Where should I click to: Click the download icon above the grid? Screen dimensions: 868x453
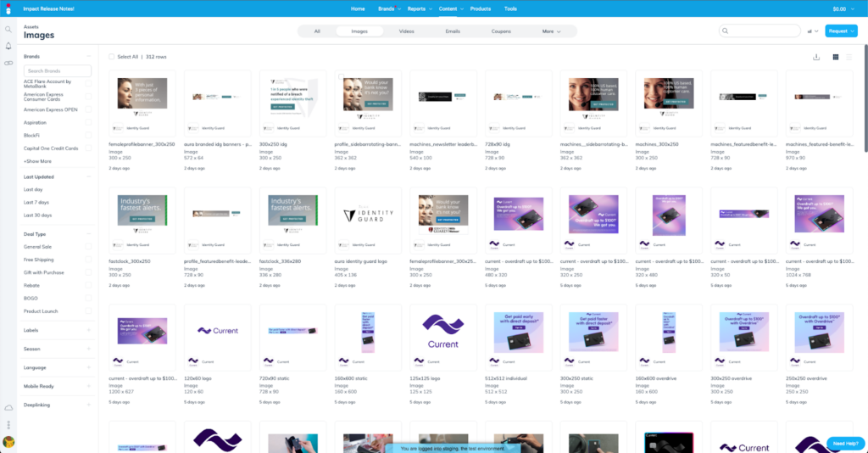pos(816,57)
